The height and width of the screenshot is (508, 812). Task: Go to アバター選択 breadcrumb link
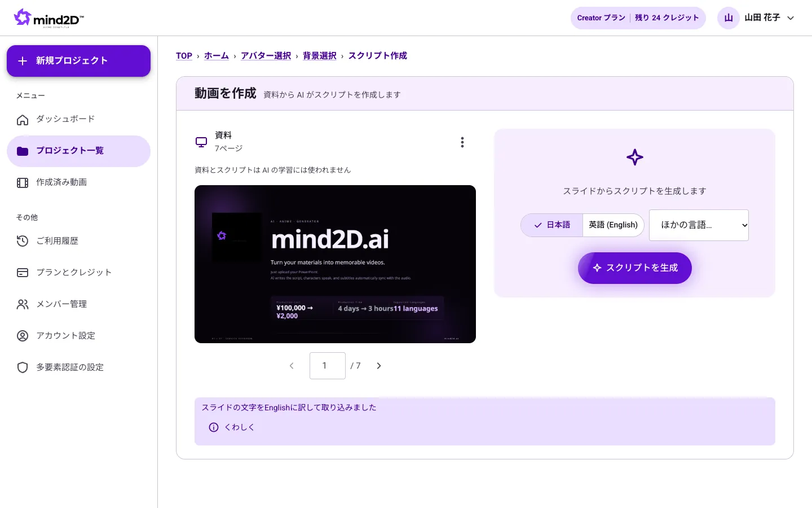pyautogui.click(x=266, y=56)
